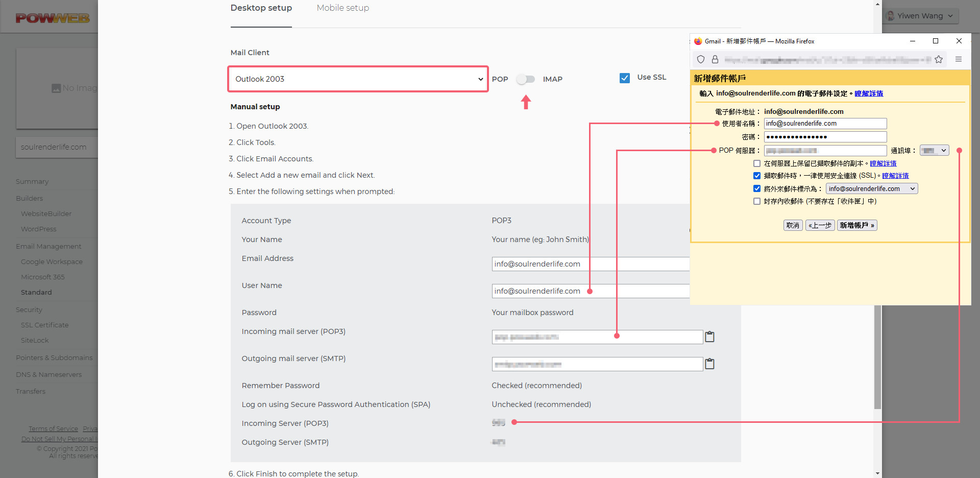Open WebsiteBuilder in the sidebar
The image size is (980, 478).
[46, 214]
